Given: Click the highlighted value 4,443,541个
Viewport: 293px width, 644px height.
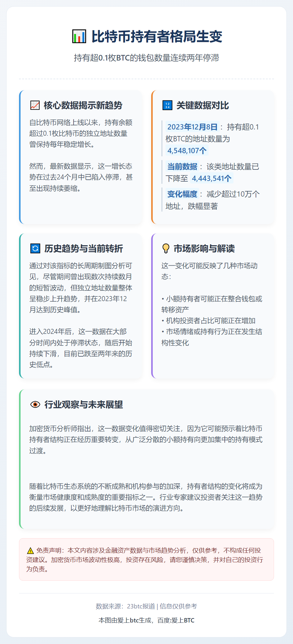Looking at the screenshot, I should click(212, 178).
